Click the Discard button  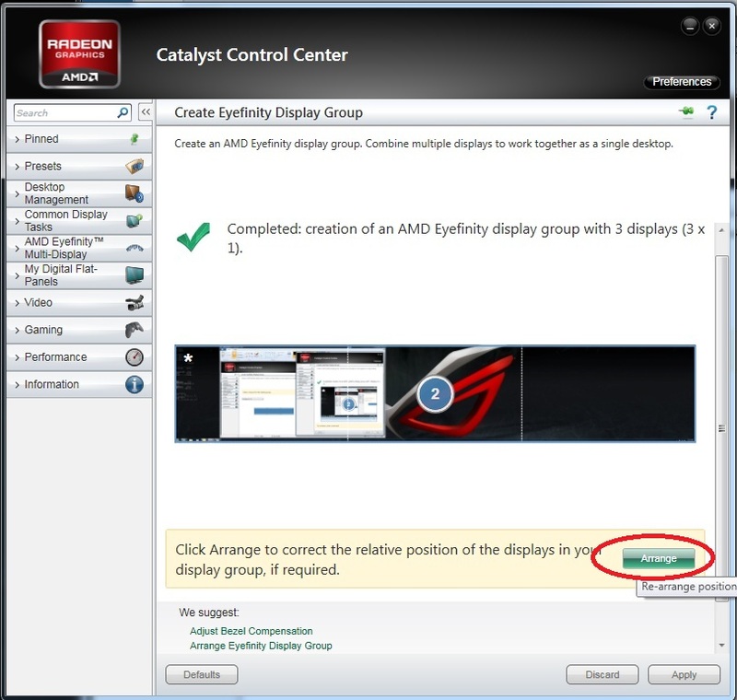(602, 674)
